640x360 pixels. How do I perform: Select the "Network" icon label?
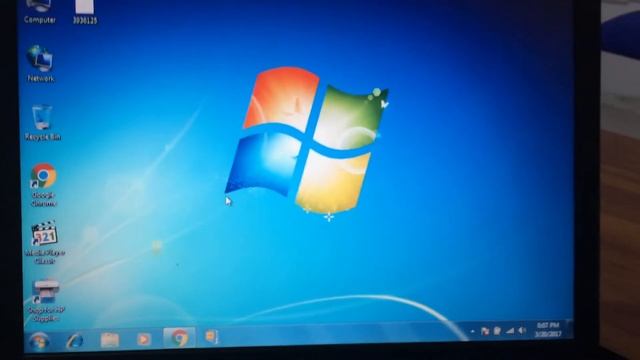(x=41, y=78)
